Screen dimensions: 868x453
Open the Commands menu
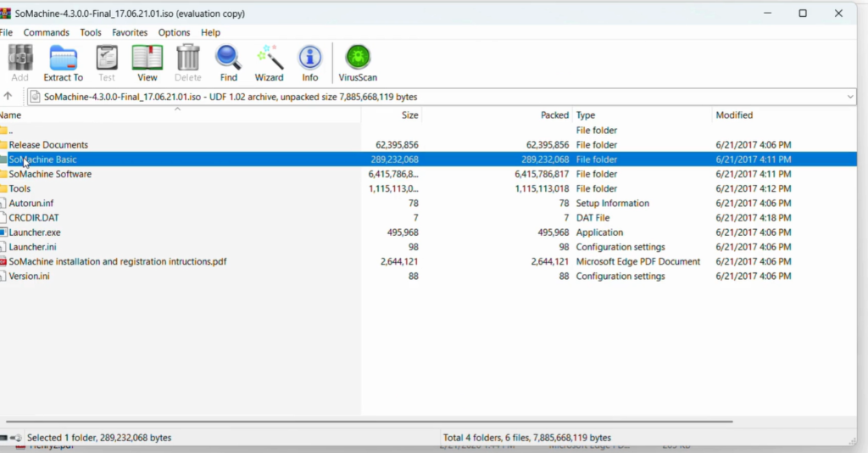[x=46, y=32]
